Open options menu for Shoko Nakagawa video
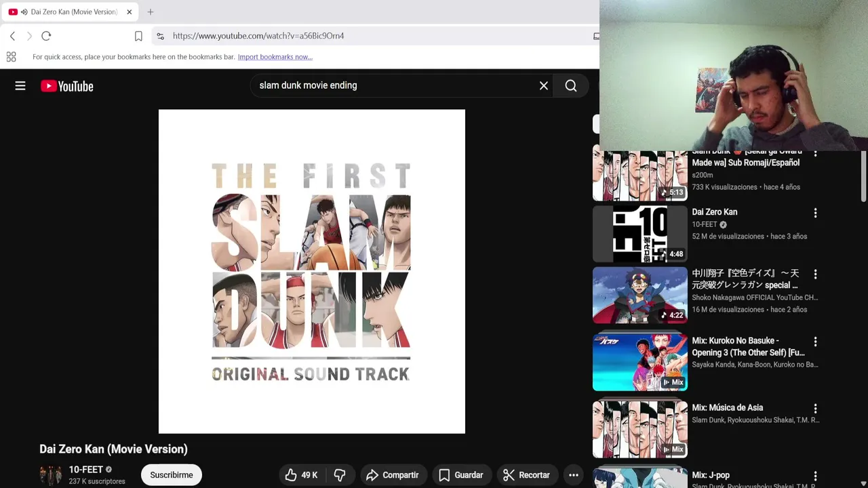The height and width of the screenshot is (488, 868). (x=815, y=274)
